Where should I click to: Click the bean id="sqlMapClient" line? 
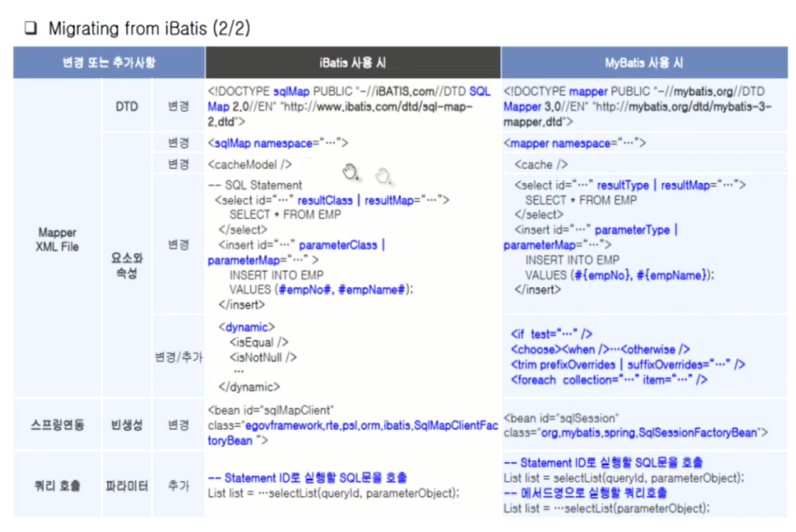click(x=271, y=410)
